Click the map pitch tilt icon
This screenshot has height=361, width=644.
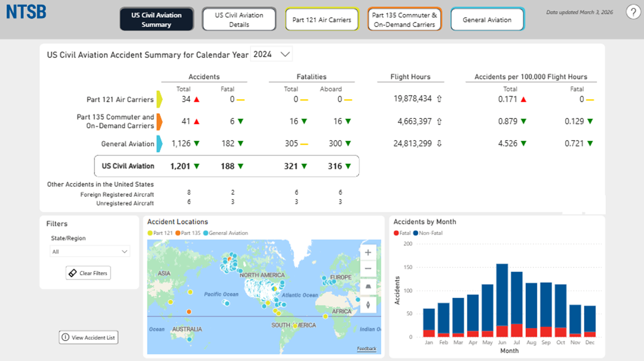(x=368, y=286)
